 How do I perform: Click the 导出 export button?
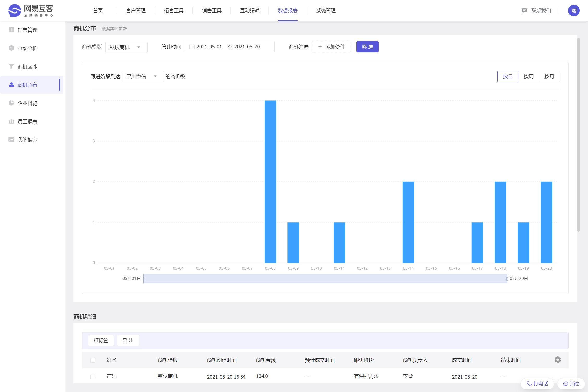point(128,340)
